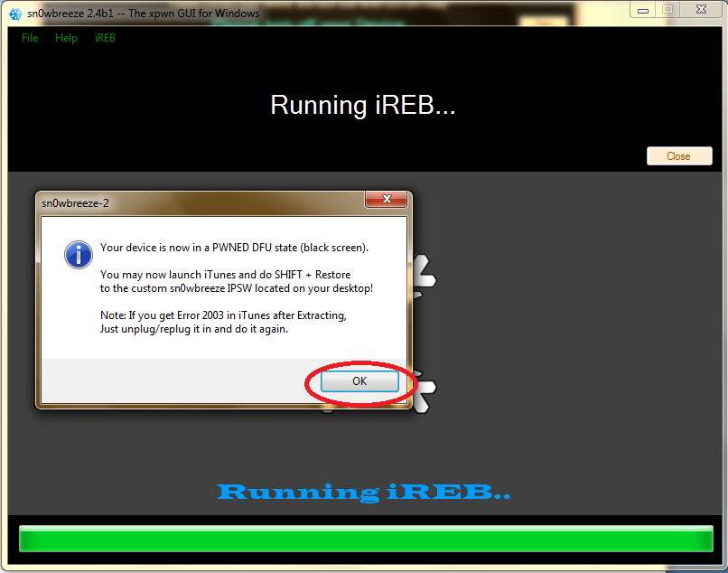Minimize the sn0wbreeze main window
Viewport: 728px width, 573px height.
(642, 10)
